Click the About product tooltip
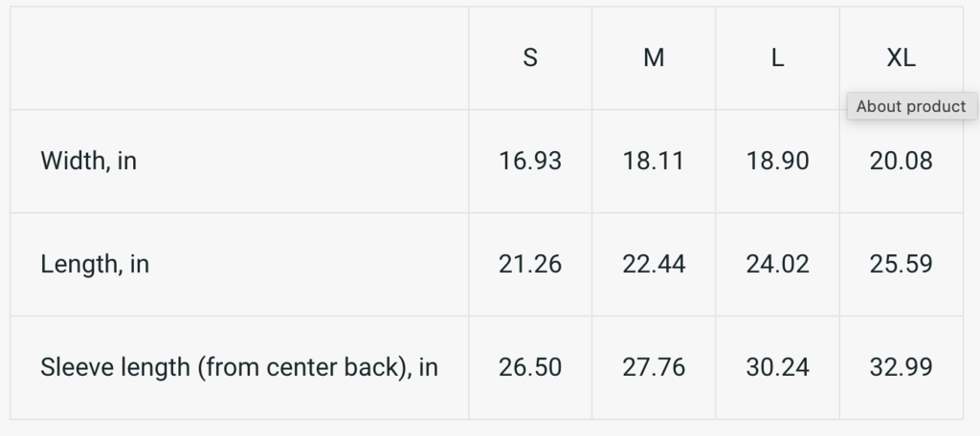 pos(911,107)
